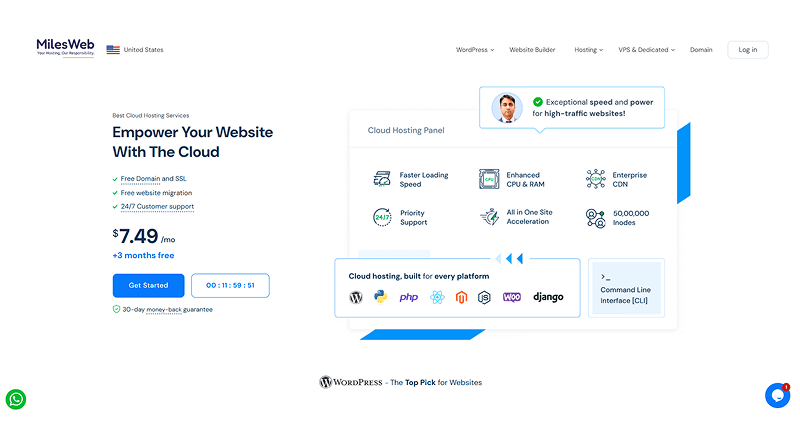The width and height of the screenshot is (800, 445).
Task: Click the 24/7 Priority Support icon
Action: [x=381, y=217]
